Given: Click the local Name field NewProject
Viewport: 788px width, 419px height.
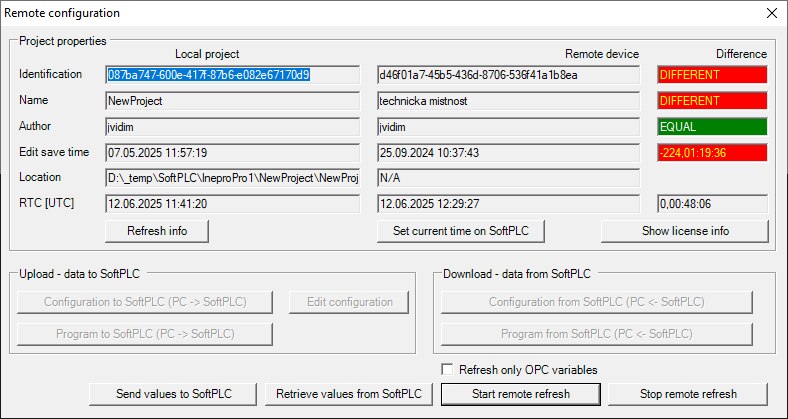Looking at the screenshot, I should pyautogui.click(x=232, y=101).
